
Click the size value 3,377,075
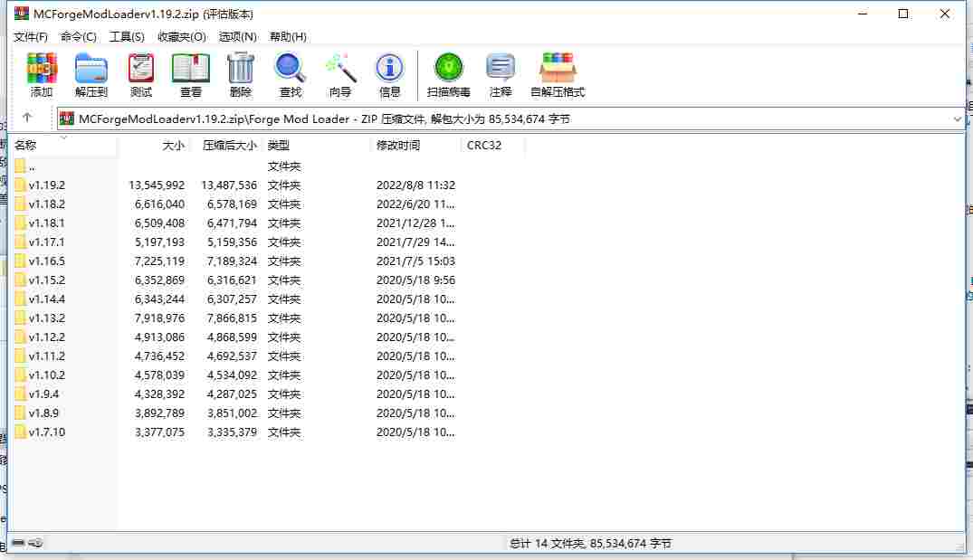(x=159, y=432)
